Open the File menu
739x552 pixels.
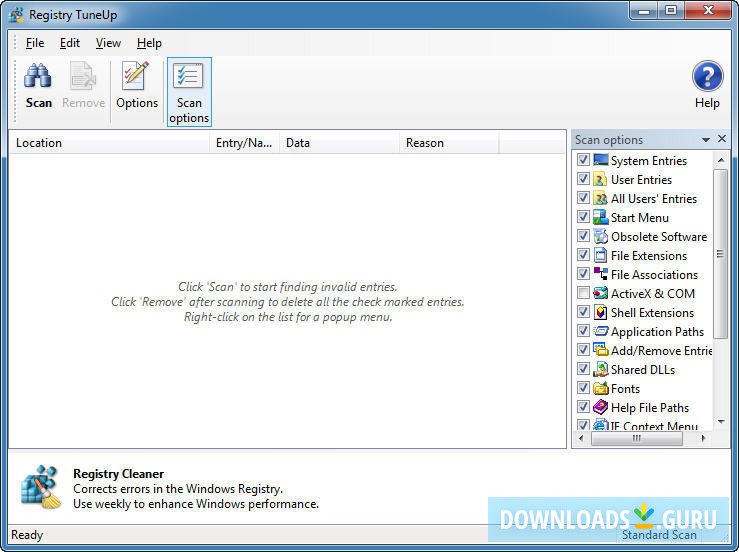tap(35, 43)
